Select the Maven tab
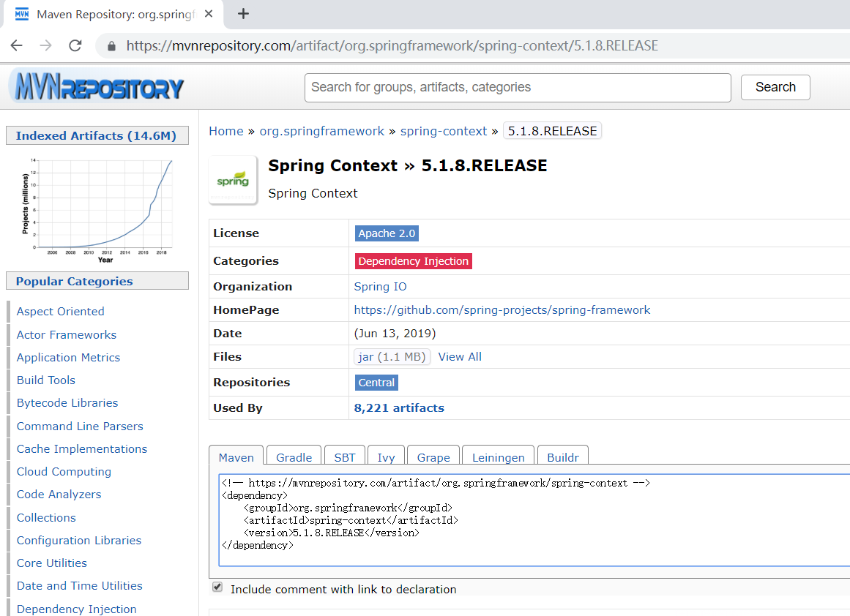Viewport: 850px width, 616px height. point(236,457)
